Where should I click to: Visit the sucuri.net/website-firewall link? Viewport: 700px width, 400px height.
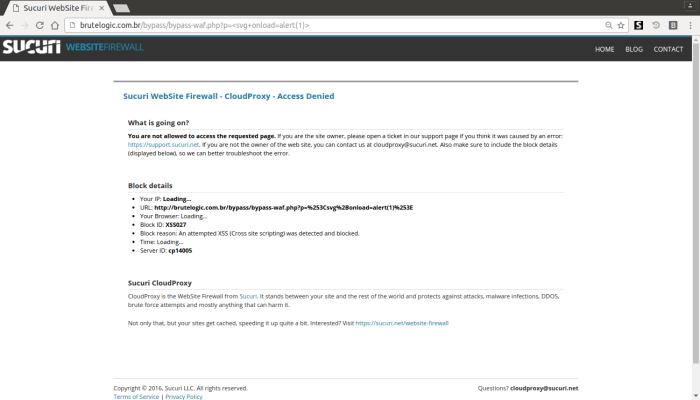pos(402,324)
